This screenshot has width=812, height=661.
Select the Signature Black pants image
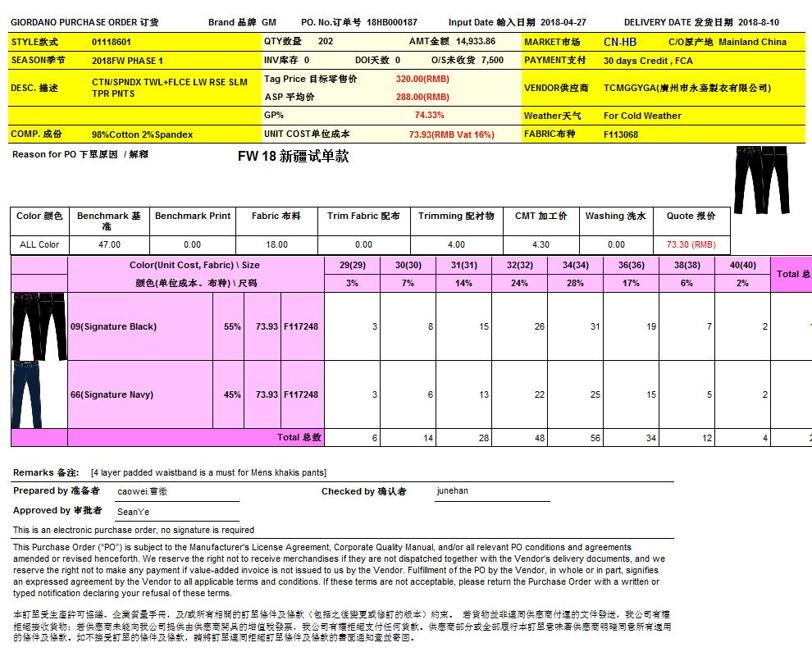pyautogui.click(x=39, y=326)
